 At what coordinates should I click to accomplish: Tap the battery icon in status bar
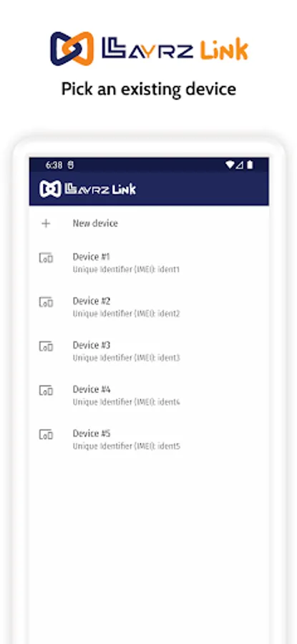[250, 165]
